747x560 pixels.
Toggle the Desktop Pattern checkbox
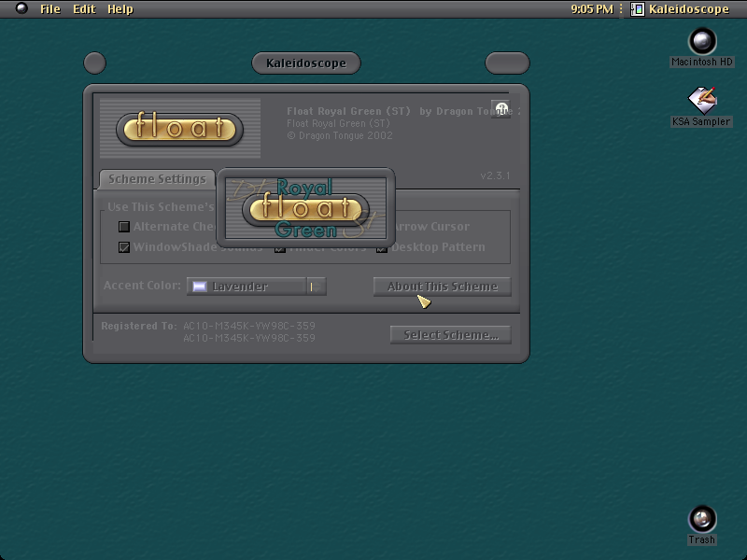[x=382, y=249]
